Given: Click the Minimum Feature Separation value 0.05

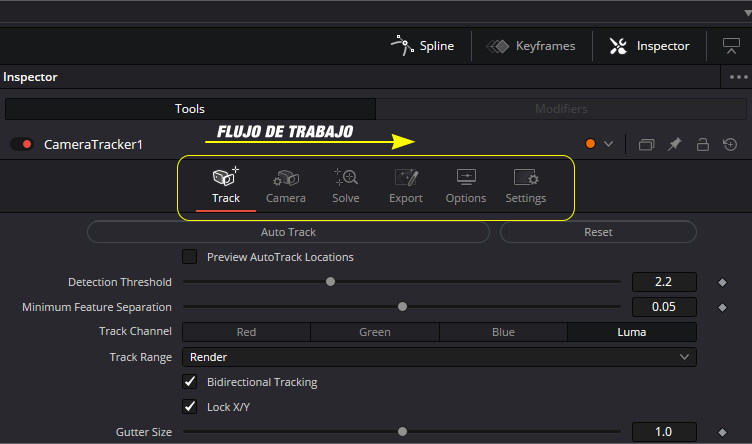Looking at the screenshot, I should 664,307.
